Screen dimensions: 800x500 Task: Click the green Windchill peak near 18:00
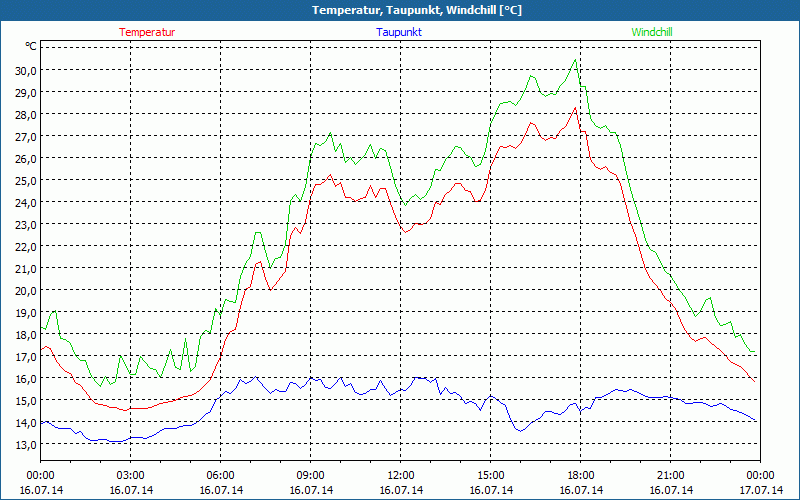tap(576, 60)
